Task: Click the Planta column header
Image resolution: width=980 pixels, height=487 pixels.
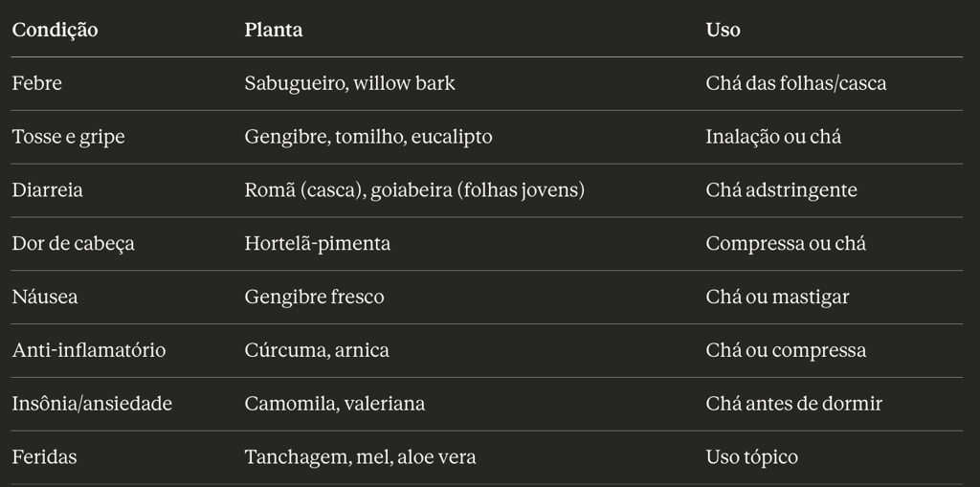Action: click(273, 30)
